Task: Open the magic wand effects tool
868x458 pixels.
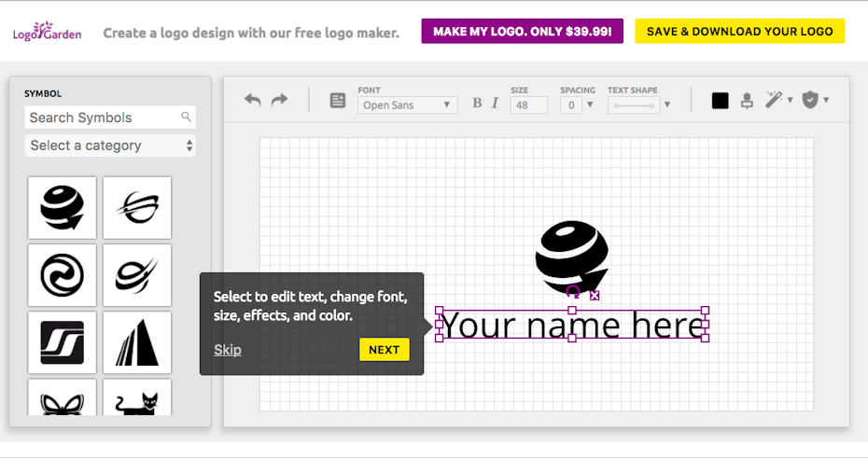Action: (774, 100)
